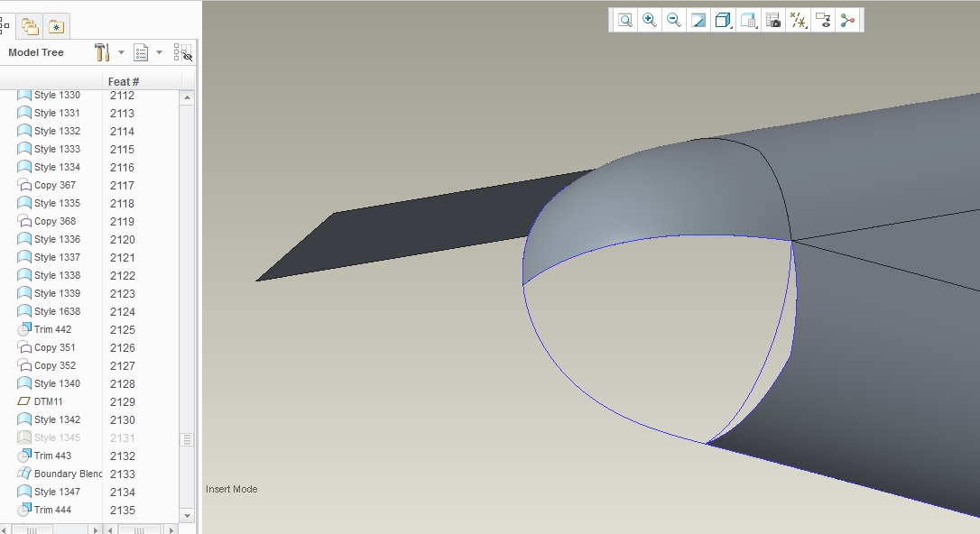Viewport: 980px width, 534px height.
Task: Click the Style 1338 surface icon
Action: (23, 275)
